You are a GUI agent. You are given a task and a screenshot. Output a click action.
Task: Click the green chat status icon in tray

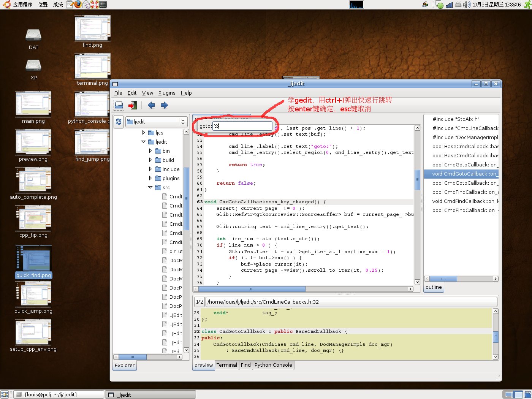(439, 5)
